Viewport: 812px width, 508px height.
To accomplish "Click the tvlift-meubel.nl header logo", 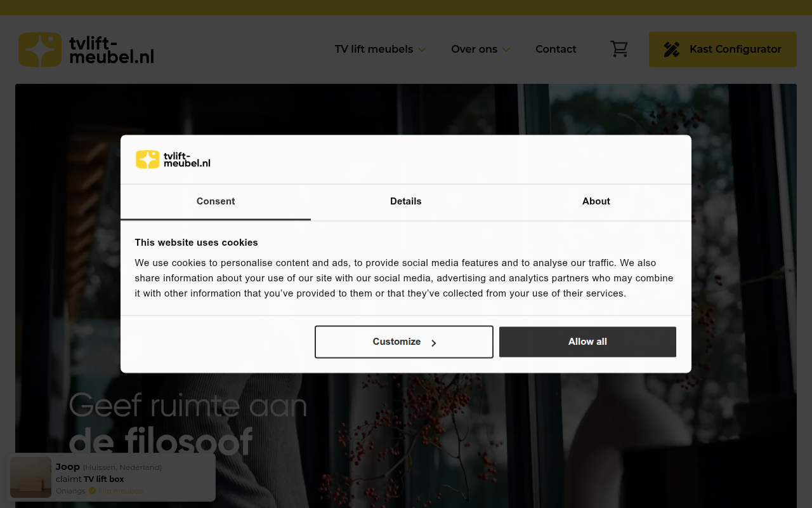I will pyautogui.click(x=86, y=50).
